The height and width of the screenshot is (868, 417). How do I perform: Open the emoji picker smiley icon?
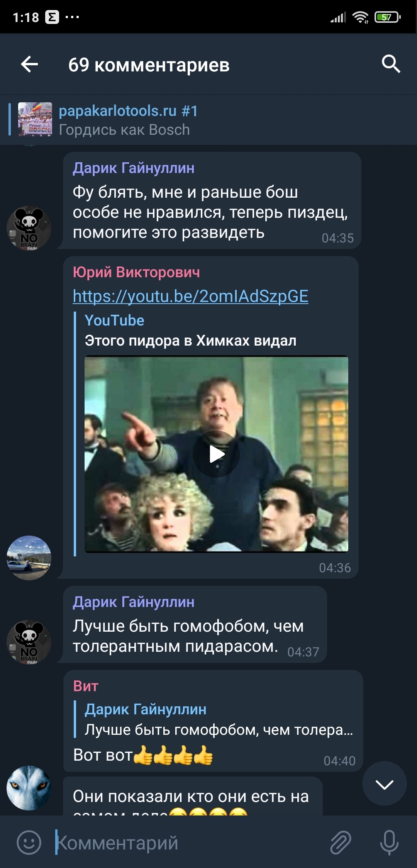[x=29, y=842]
